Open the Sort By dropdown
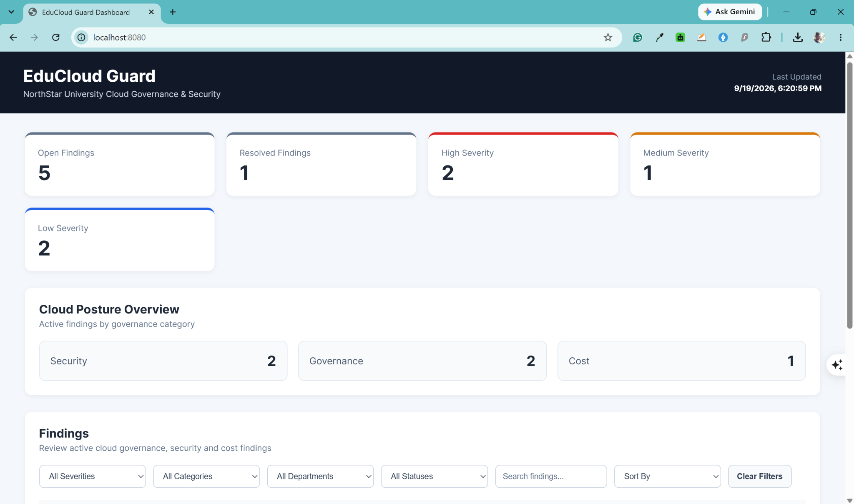Screen dimensions: 854x504 [668, 476]
